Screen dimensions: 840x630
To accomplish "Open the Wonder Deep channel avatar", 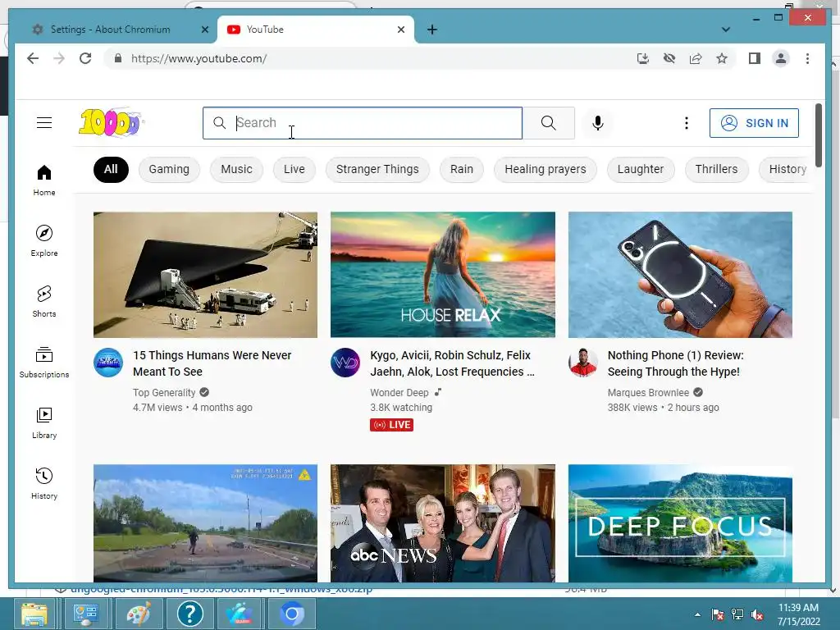I will (x=345, y=363).
